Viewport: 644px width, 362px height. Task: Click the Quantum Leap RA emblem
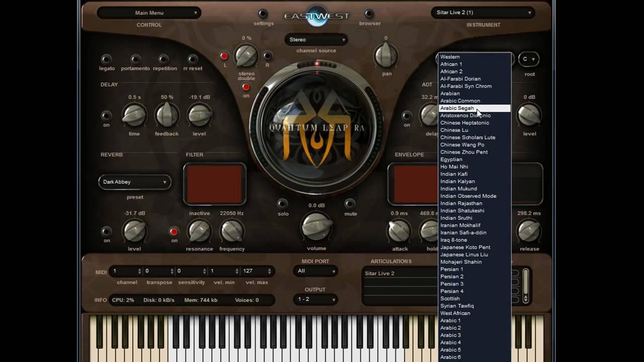point(317,127)
